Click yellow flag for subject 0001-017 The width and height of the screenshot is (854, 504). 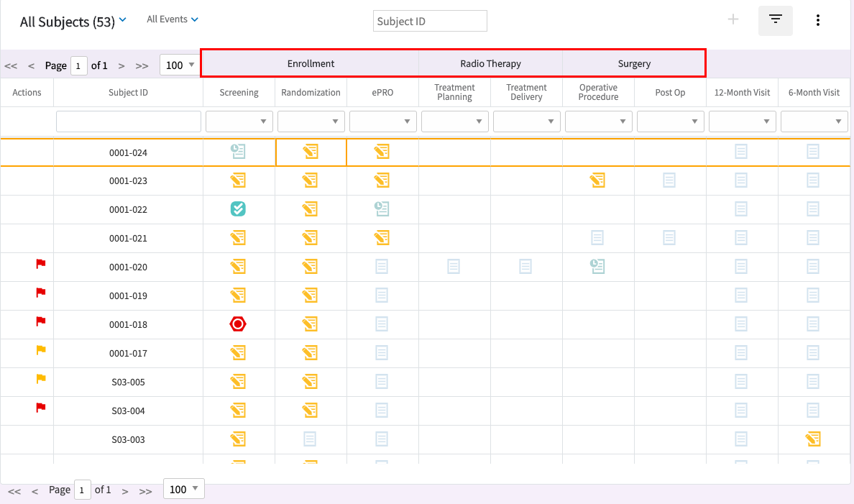41,351
